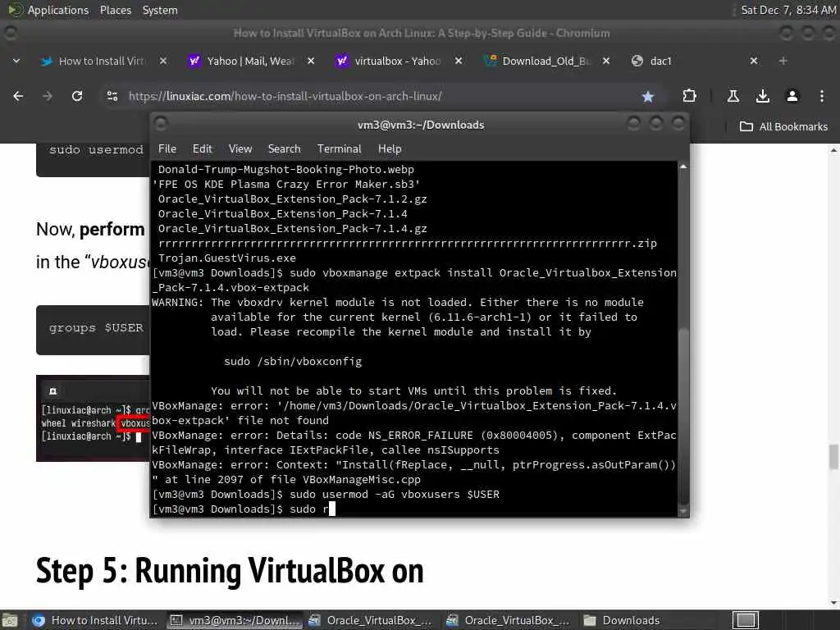
Task: Click show desktop icon in bottom panel
Action: pos(10,620)
